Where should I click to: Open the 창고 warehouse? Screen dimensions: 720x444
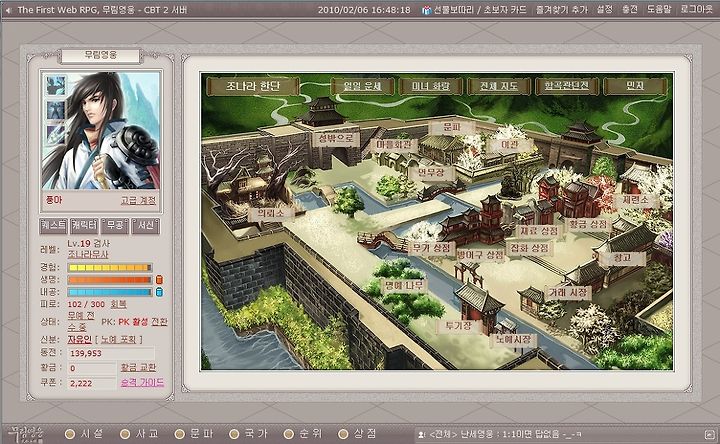[623, 258]
